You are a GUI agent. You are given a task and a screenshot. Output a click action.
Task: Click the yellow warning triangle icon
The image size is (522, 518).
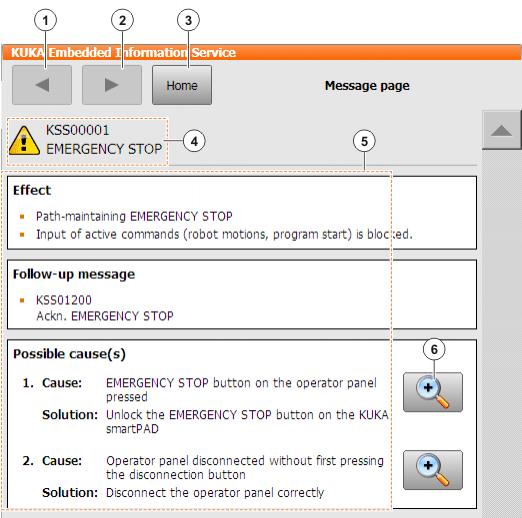24,141
